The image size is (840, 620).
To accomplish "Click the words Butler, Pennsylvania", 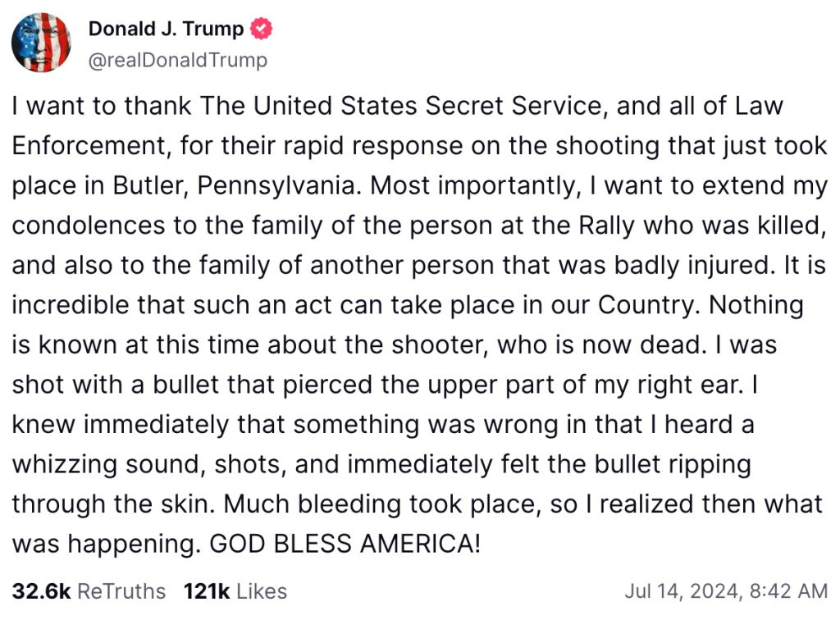I will 234,186.
